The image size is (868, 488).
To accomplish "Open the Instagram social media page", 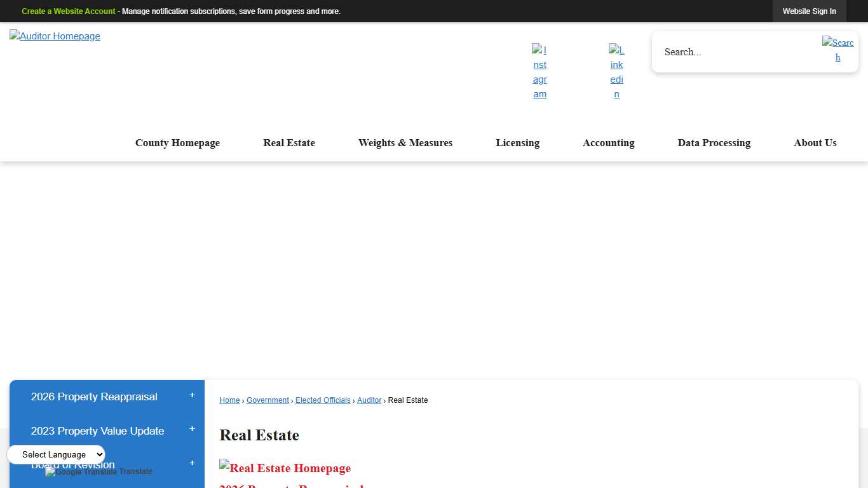I will click(x=539, y=72).
